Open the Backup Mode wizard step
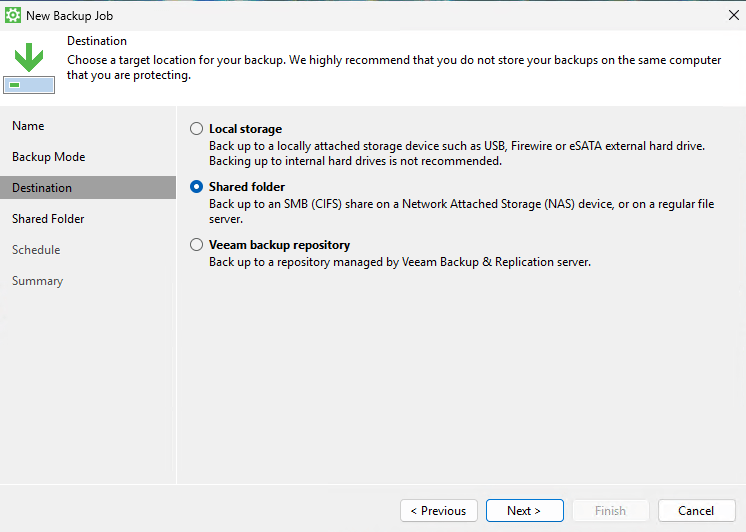The image size is (746, 532). [48, 157]
